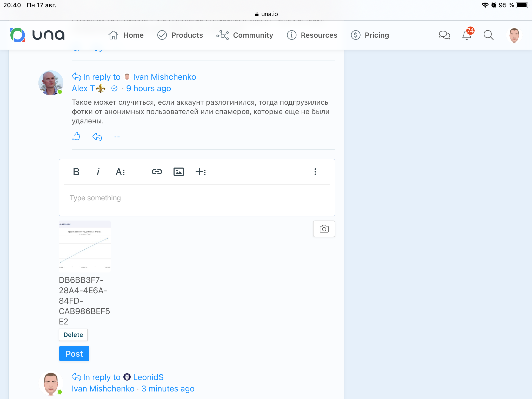Viewport: 532px width, 399px height.
Task: Toggle italic text formatting
Action: [x=98, y=172]
